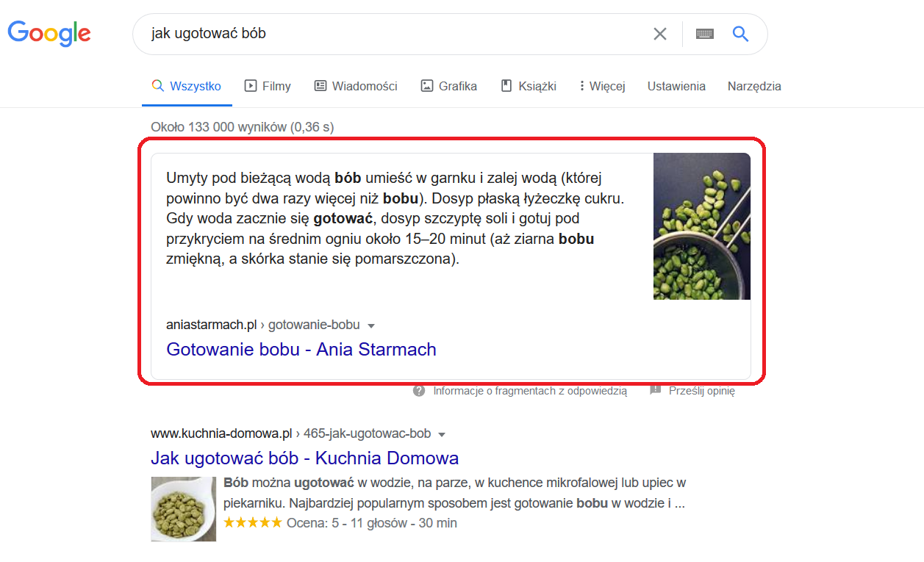Click the Google logo
Image resolution: width=924 pixels, height=562 pixels.
point(49,33)
